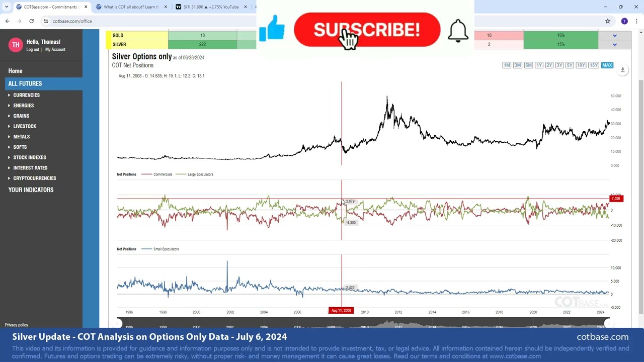The width and height of the screenshot is (644, 362).
Task: Open the Home menu item
Action: (x=15, y=71)
